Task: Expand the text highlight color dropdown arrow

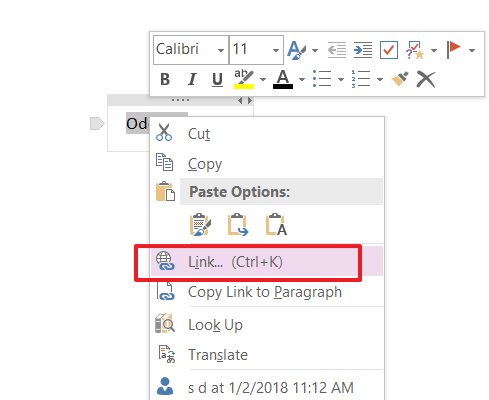Action: tap(263, 79)
